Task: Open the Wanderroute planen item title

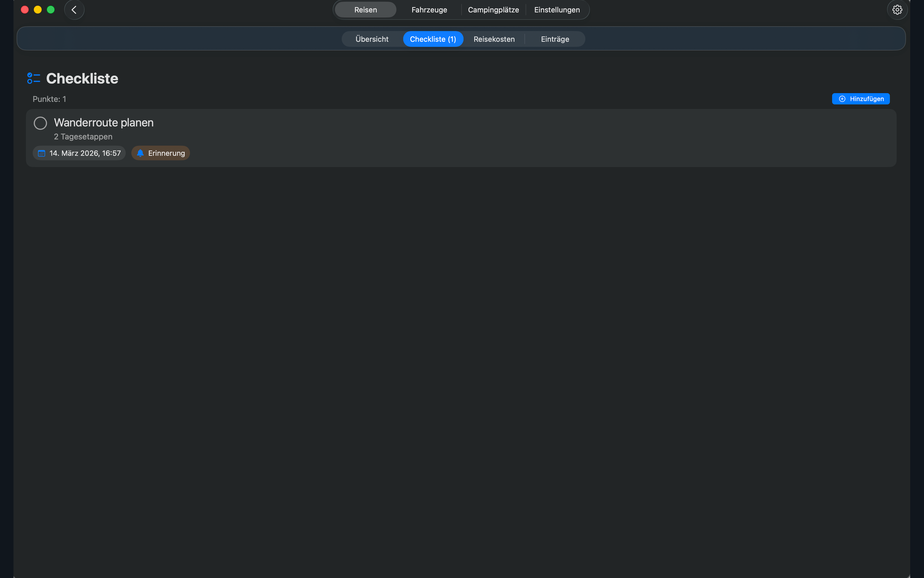Action: (104, 123)
